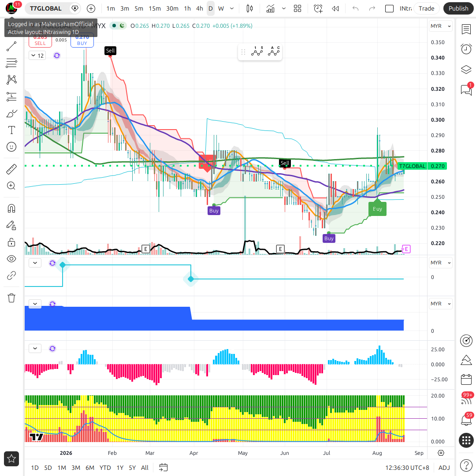Activate the zoom in tool
The width and height of the screenshot is (476, 476).
[x=11, y=186]
